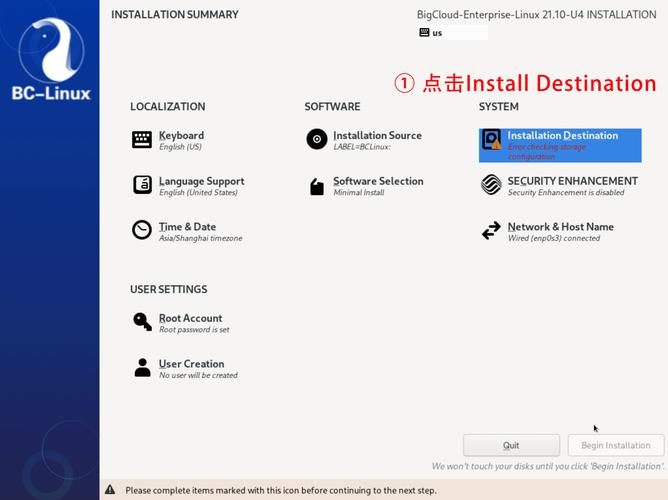The height and width of the screenshot is (500, 668).
Task: Click the Root Account key icon
Action: (142, 322)
